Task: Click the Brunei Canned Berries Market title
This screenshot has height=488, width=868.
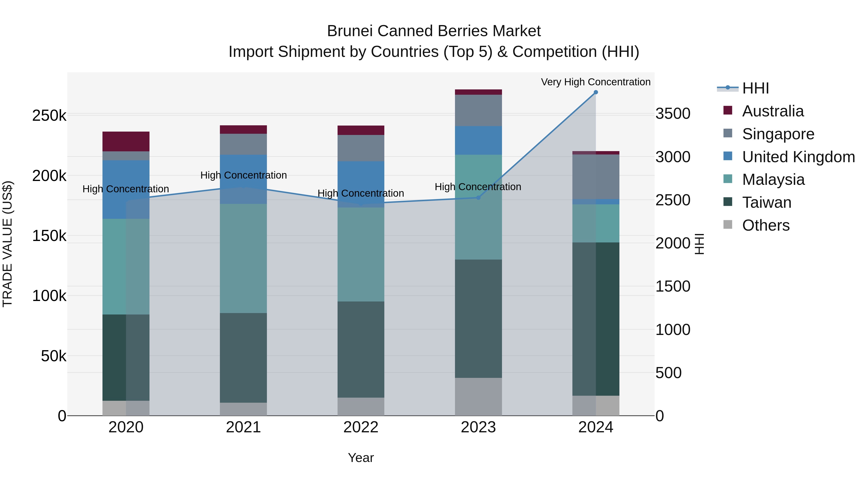Action: [x=434, y=31]
